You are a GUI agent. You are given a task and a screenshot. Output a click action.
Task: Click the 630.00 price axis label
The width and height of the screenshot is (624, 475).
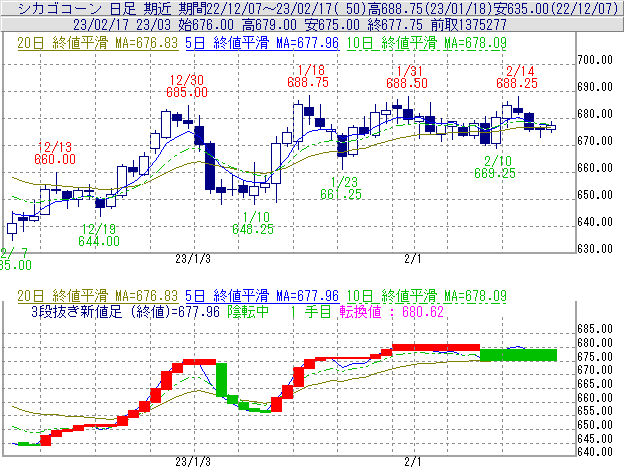coord(595,249)
